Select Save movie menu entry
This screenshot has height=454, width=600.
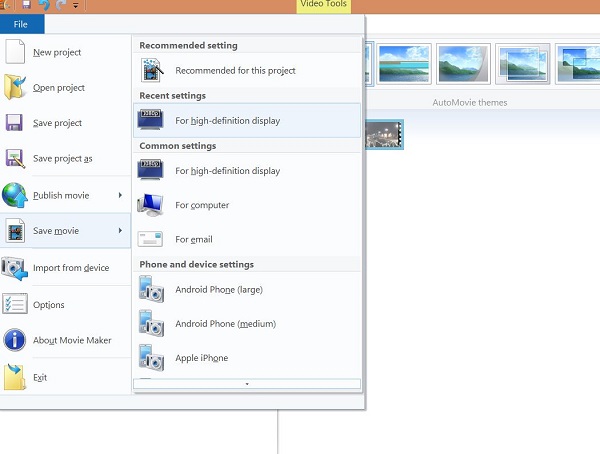65,231
